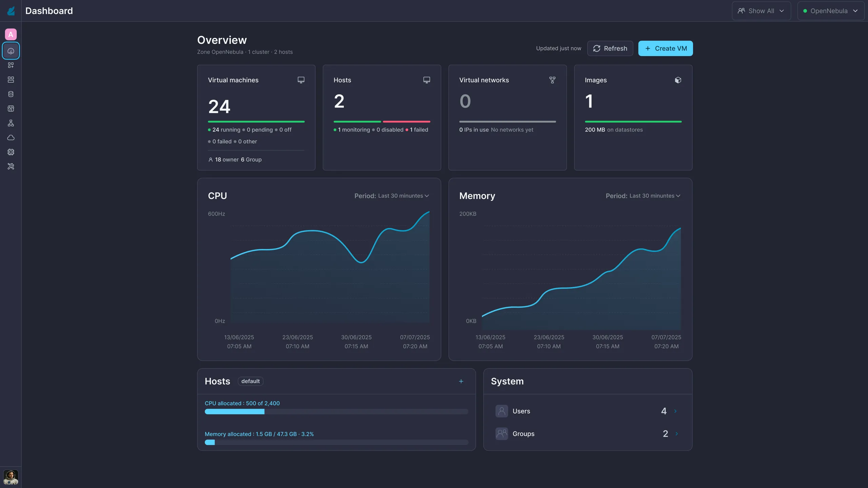Screen dimensions: 868x488
Task: Open the Storage database icon in sidebar
Action: 11,94
